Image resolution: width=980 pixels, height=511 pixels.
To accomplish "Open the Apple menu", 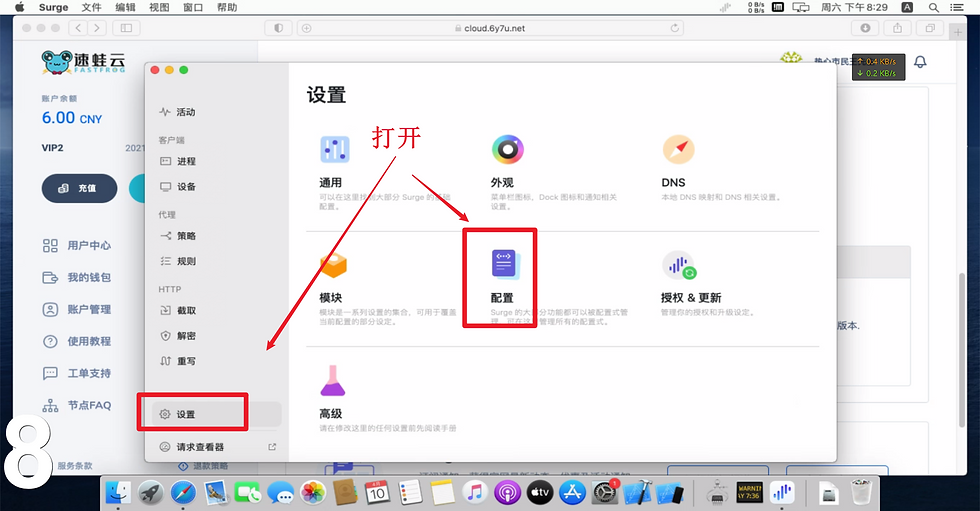I will click(x=19, y=7).
